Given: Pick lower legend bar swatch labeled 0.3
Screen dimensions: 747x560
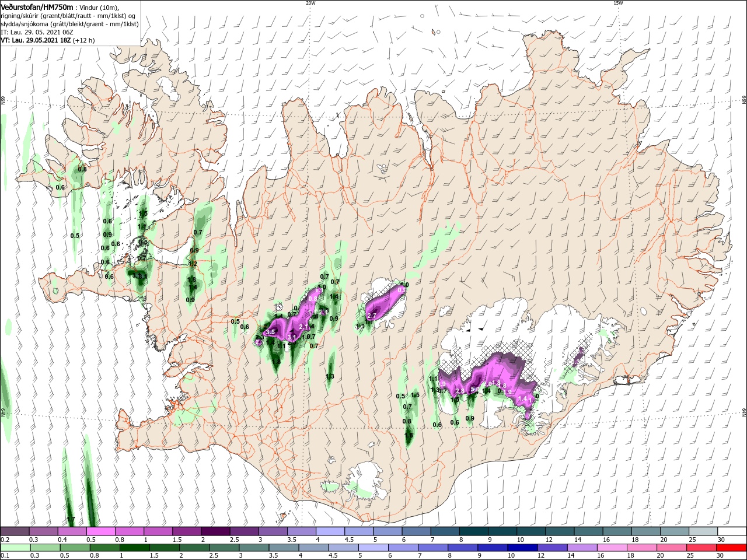Looking at the screenshot, I should click(x=46, y=548).
